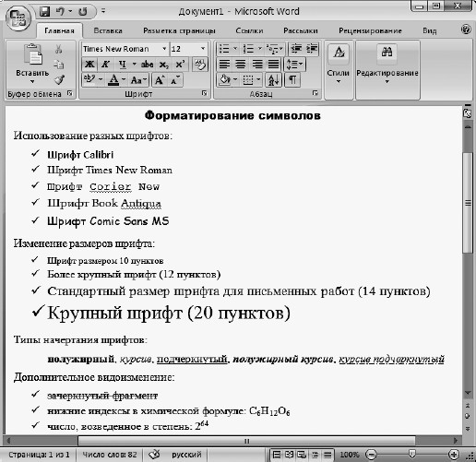Click word count Число слов: 82
Viewport: 476px width, 462px height.
click(110, 454)
